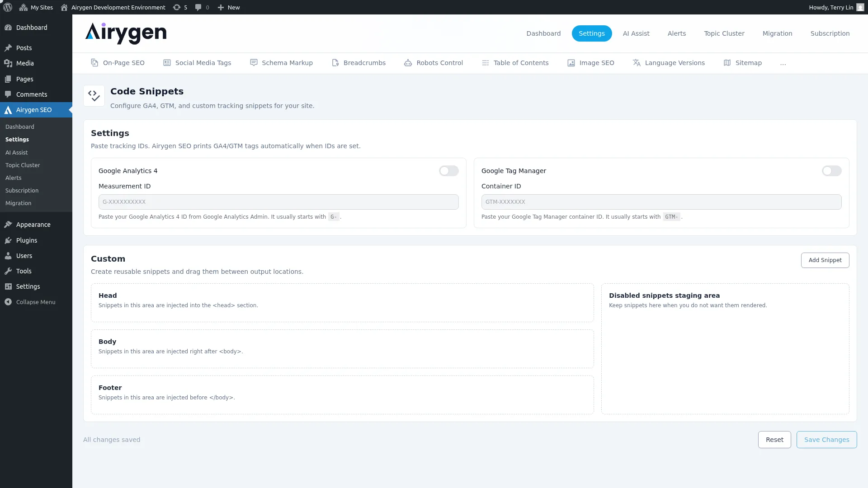Open the Schema Markup settings tab
868x488 pixels.
pyautogui.click(x=281, y=63)
